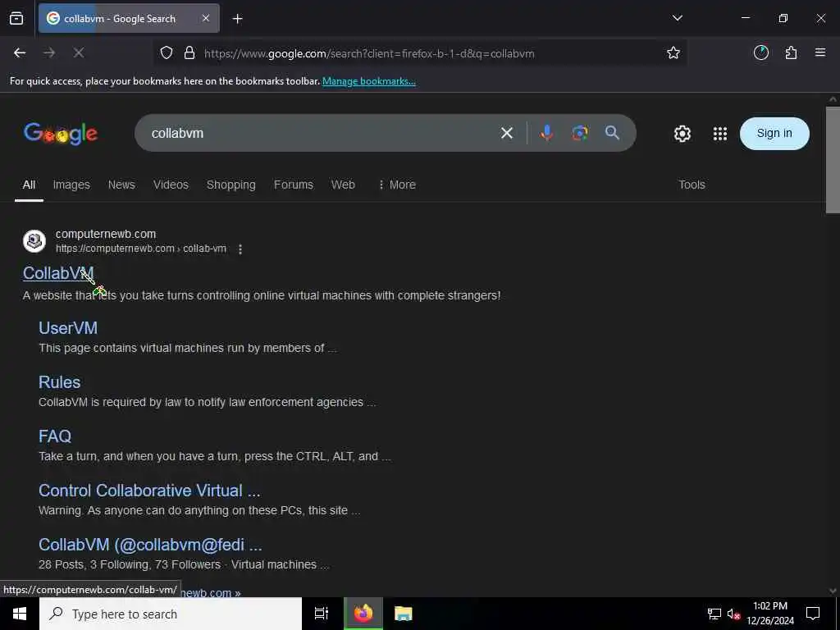Go back one page
Viewport: 840px width, 630px height.
[x=20, y=52]
